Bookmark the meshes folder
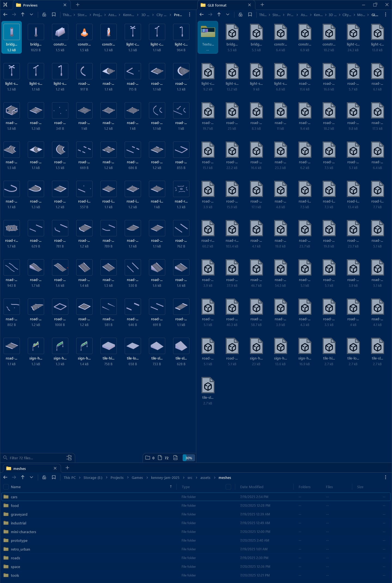392x583 pixels. coord(54,477)
